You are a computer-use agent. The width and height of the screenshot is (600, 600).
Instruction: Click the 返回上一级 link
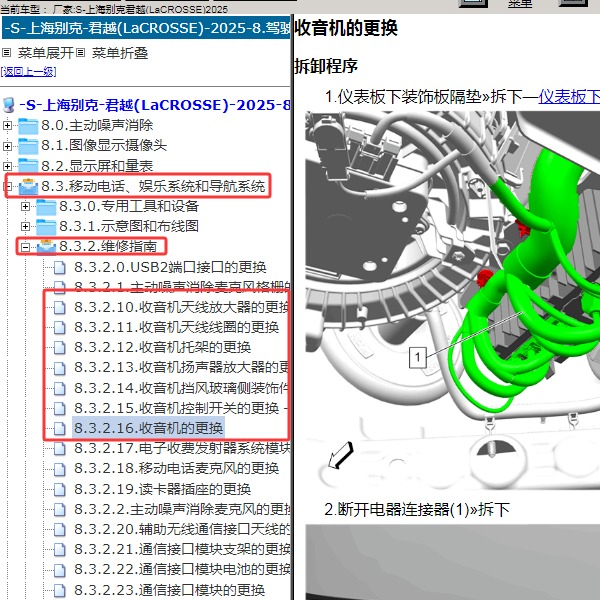point(28,72)
